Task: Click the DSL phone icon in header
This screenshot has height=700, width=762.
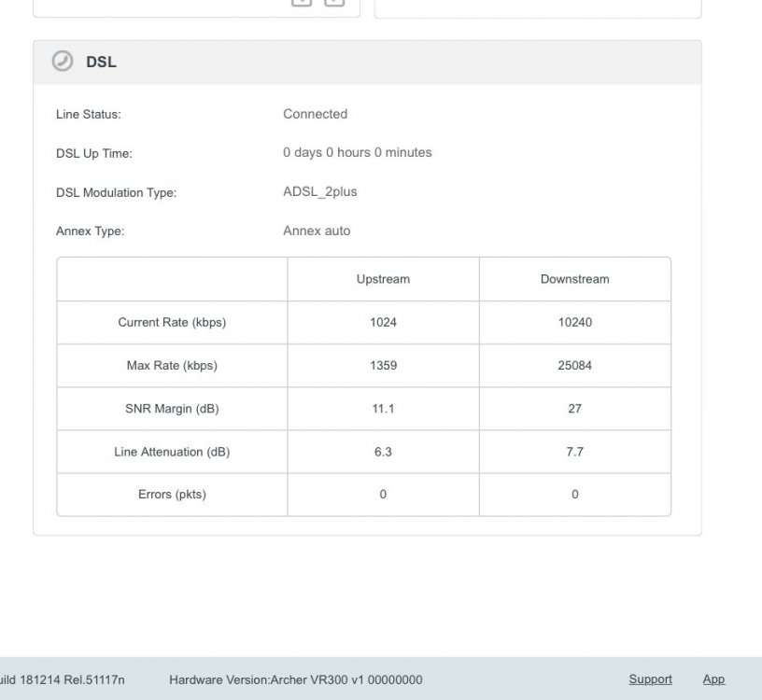Action: 62,62
